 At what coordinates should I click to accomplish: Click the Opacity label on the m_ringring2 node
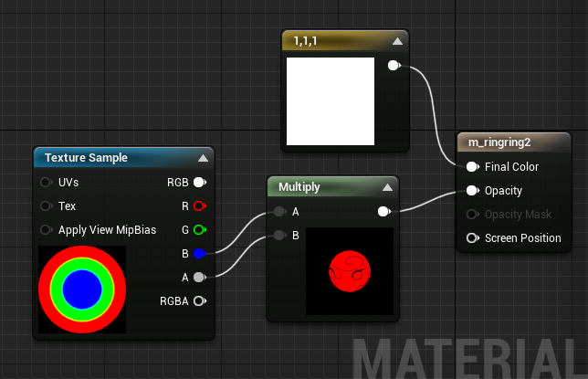[503, 191]
